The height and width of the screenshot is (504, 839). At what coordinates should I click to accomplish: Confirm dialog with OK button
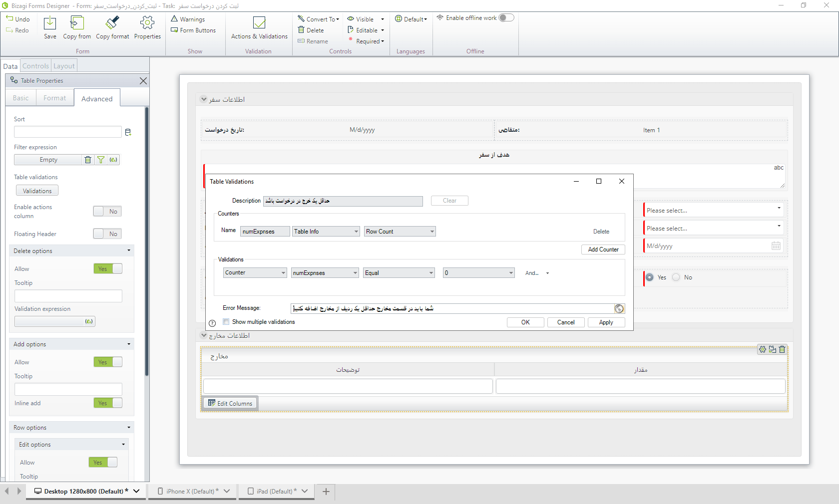coord(525,322)
